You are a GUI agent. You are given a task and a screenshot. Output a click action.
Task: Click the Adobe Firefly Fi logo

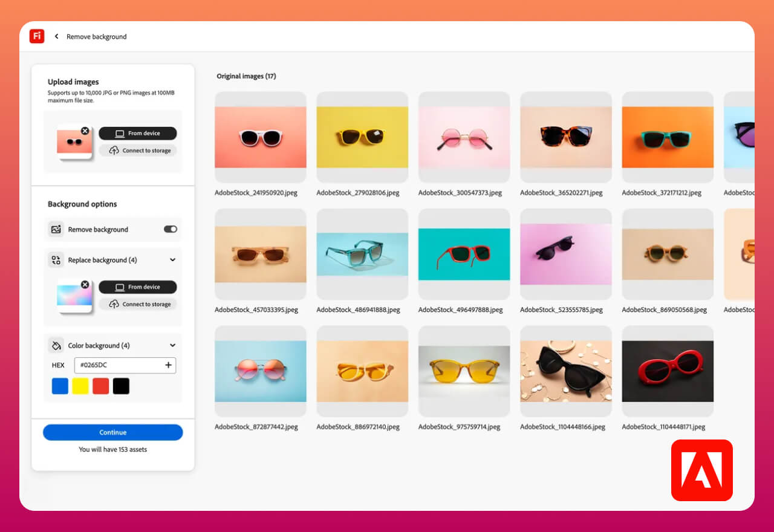37,36
